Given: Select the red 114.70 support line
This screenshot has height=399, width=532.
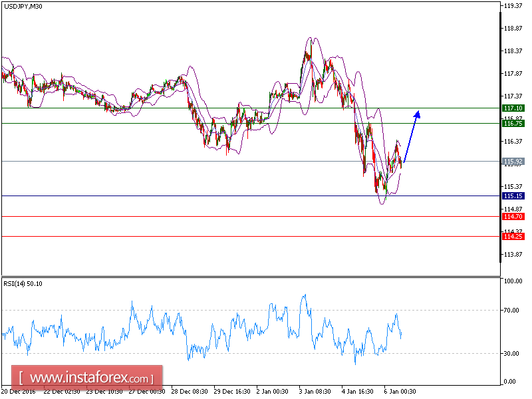Looking at the screenshot, I should click(199, 217).
